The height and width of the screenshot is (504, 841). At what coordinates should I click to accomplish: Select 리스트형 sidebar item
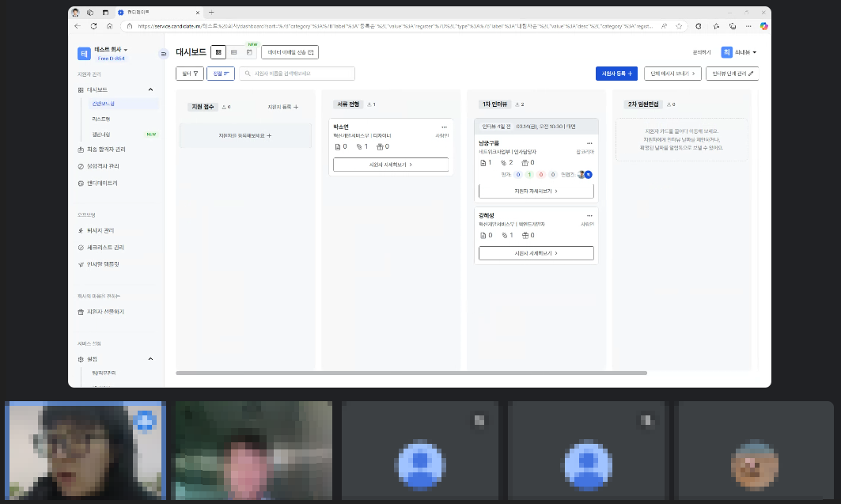click(x=100, y=119)
